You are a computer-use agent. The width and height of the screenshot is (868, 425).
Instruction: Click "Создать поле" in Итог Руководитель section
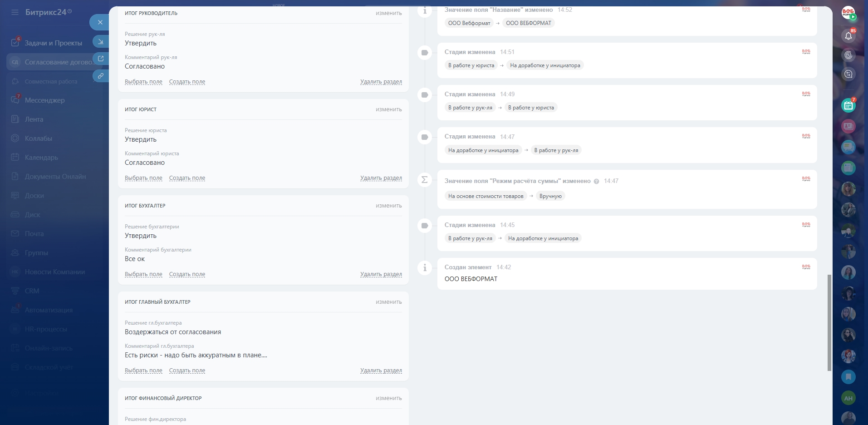(x=187, y=82)
